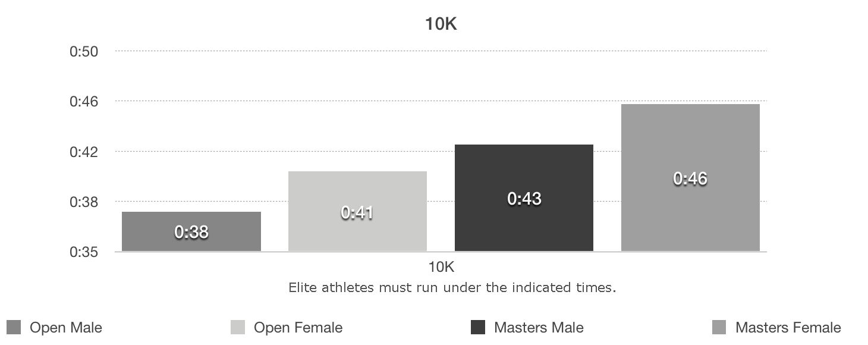Image resolution: width=868 pixels, height=345 pixels.
Task: Click the 0:38 y-axis tick label
Action: pos(84,202)
